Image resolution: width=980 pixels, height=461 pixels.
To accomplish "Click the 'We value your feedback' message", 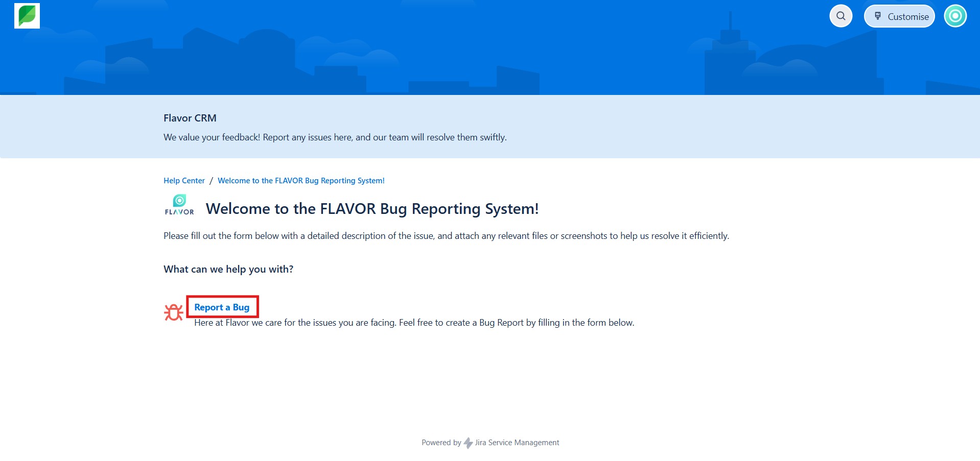I will pos(335,137).
